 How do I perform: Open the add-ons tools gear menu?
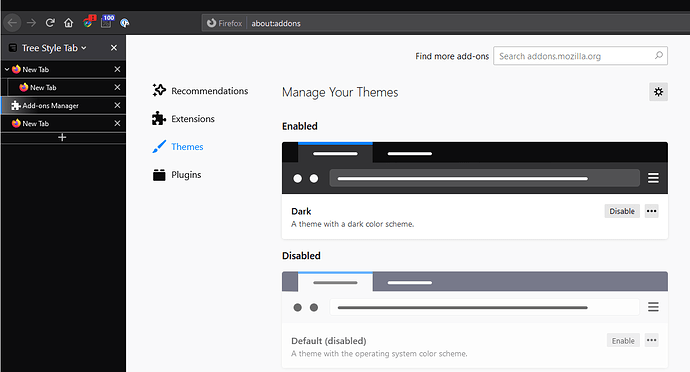coord(658,92)
